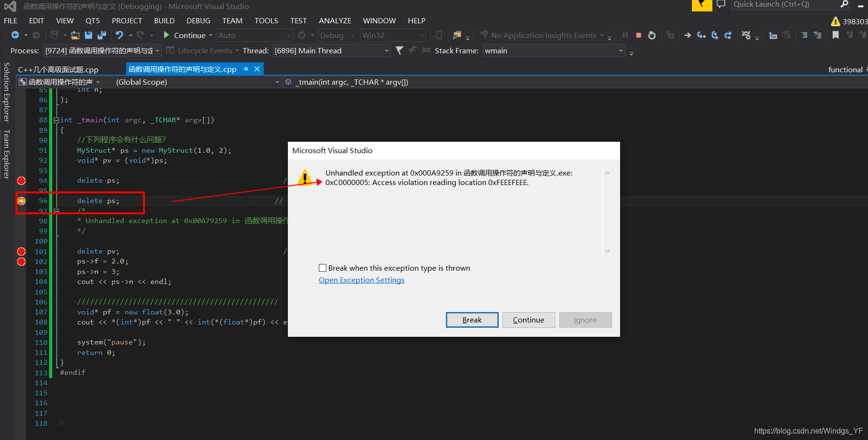Click the bookmark icon in toolbar

[835, 35]
